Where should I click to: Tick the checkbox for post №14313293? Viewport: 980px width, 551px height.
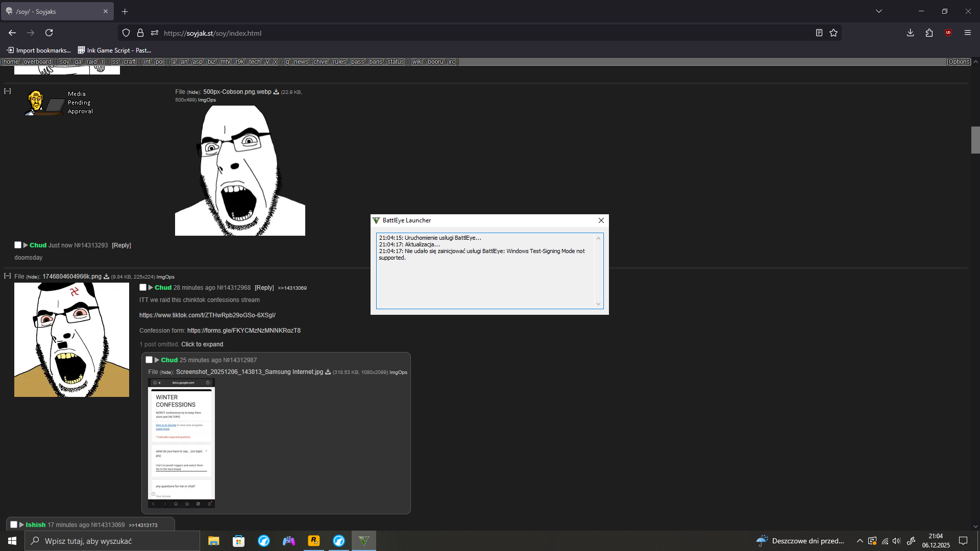pyautogui.click(x=18, y=245)
